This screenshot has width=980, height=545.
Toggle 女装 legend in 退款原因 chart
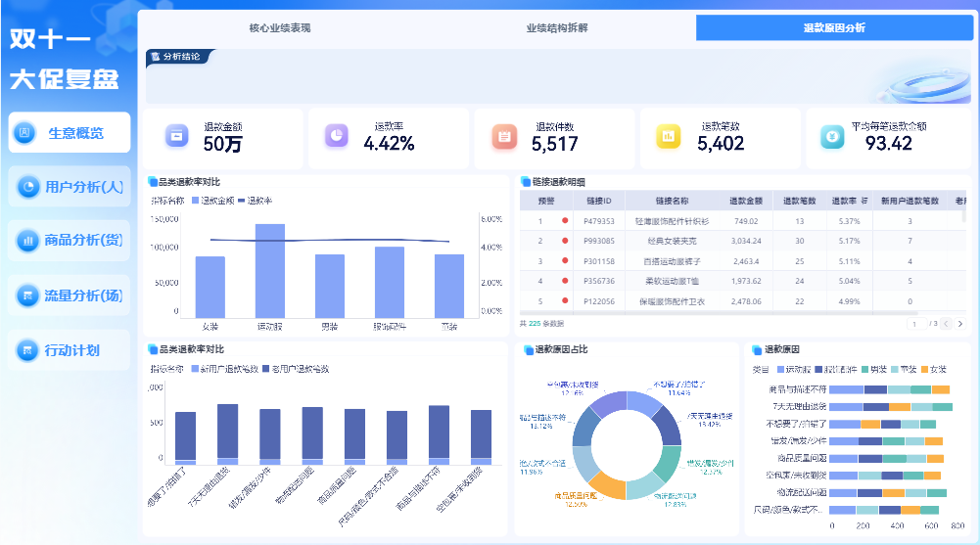click(934, 370)
